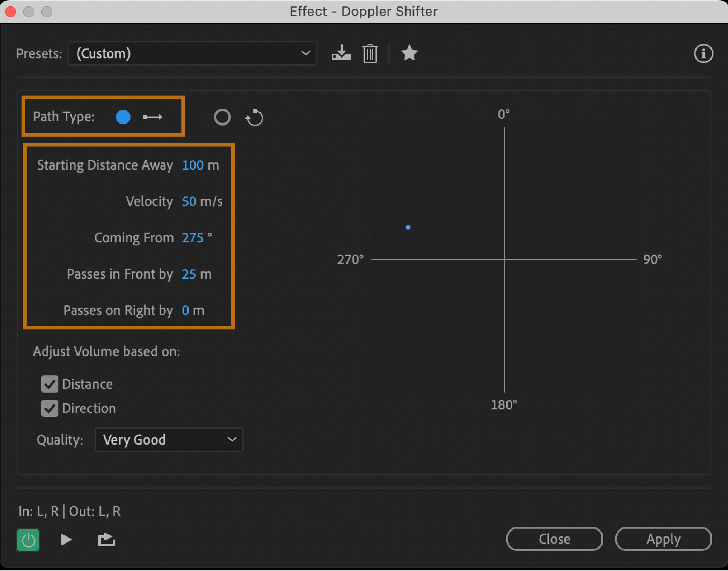Image resolution: width=728 pixels, height=571 pixels.
Task: Uncheck the Distance volume checkbox
Action: (x=50, y=384)
